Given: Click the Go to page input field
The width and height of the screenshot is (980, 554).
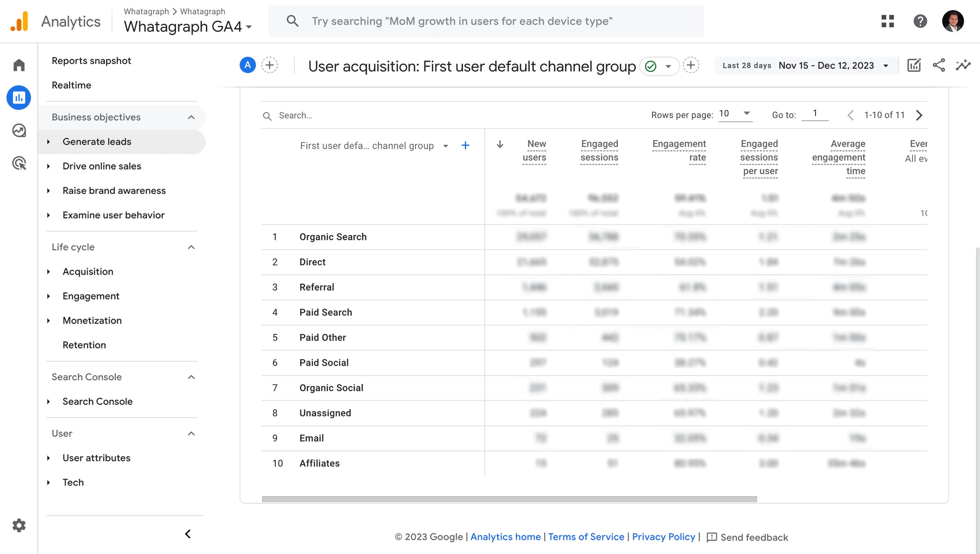Looking at the screenshot, I should (815, 114).
